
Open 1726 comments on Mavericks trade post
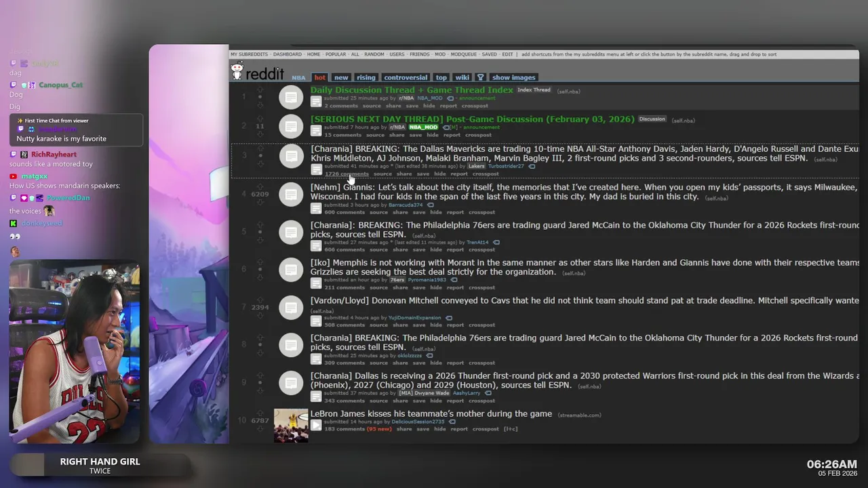coord(347,174)
